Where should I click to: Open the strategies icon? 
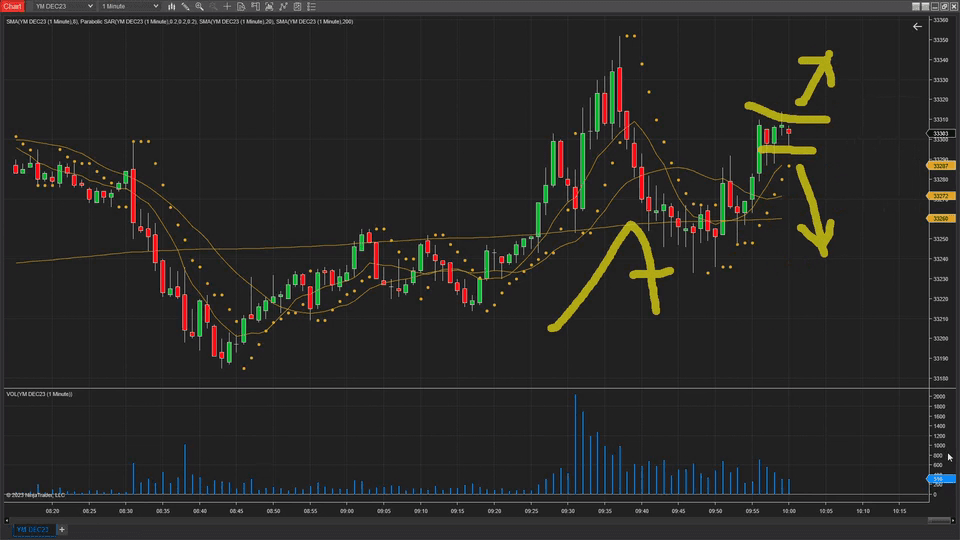(298, 6)
